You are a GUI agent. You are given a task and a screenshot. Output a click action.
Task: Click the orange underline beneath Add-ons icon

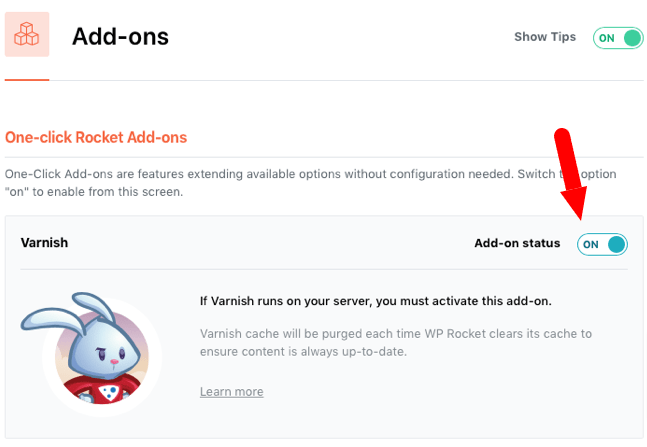click(x=27, y=80)
